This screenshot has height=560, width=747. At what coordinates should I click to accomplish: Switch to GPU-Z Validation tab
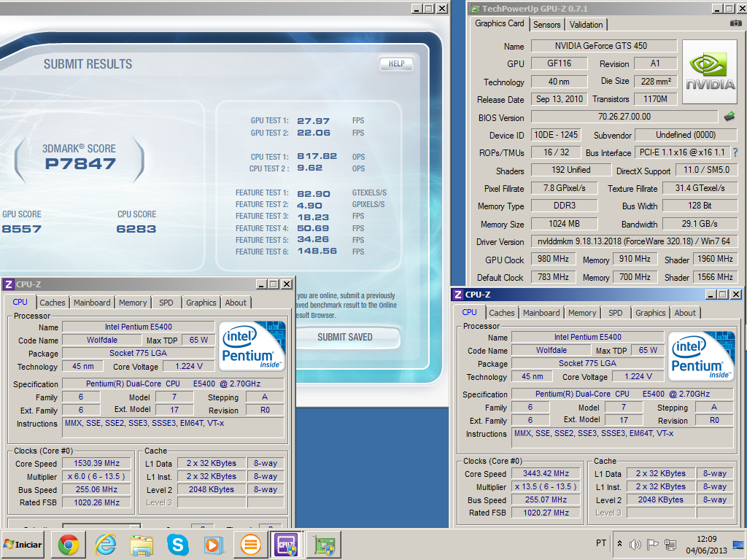click(x=586, y=25)
